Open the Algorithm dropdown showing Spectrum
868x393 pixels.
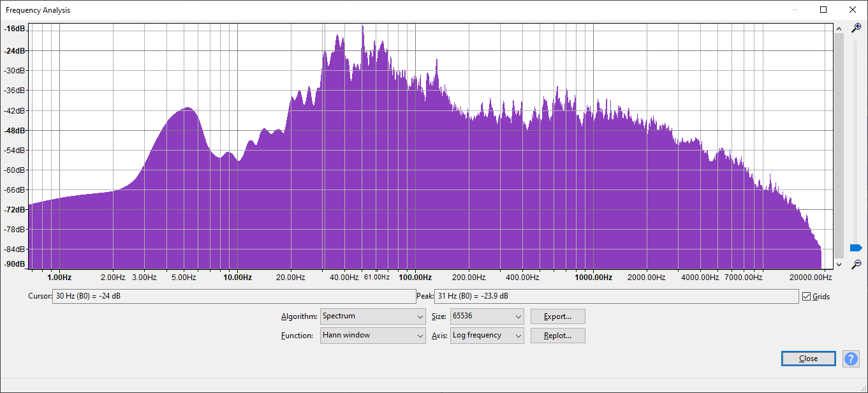(x=373, y=316)
